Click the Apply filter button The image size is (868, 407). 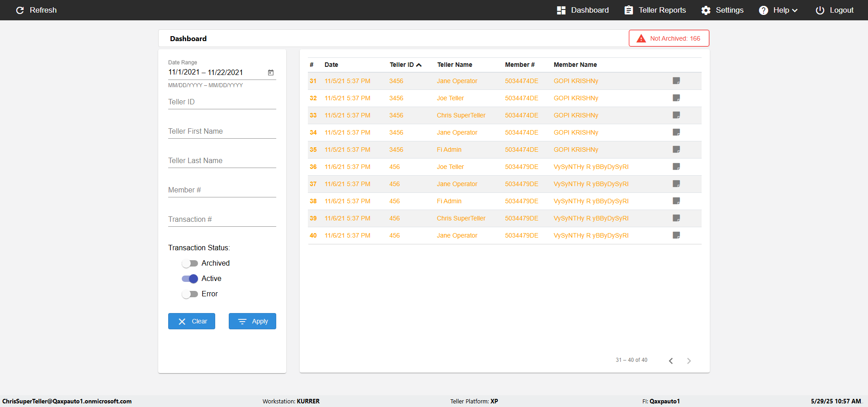click(x=252, y=321)
